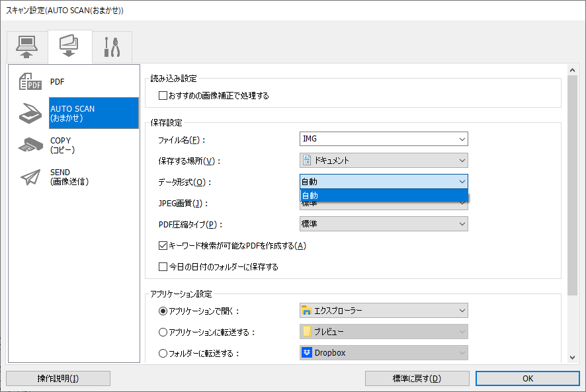Open the エクスプローラー application dropdown
Viewport: 586px width, 392px height.
click(384, 311)
